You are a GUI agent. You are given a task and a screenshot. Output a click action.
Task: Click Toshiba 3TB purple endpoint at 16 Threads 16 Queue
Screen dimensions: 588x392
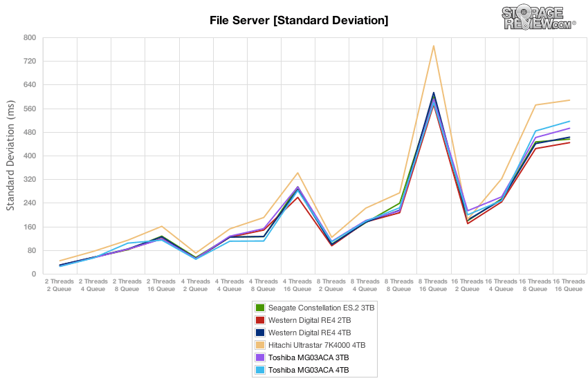569,128
